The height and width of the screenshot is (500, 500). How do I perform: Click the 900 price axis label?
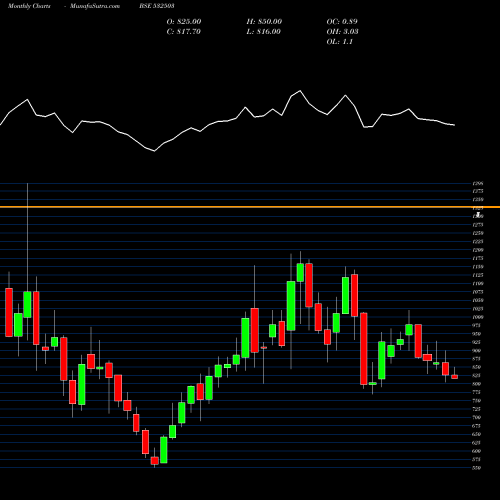[477, 351]
